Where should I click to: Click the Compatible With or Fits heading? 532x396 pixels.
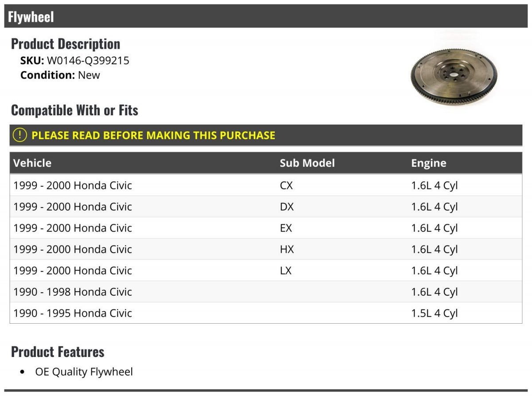[74, 110]
